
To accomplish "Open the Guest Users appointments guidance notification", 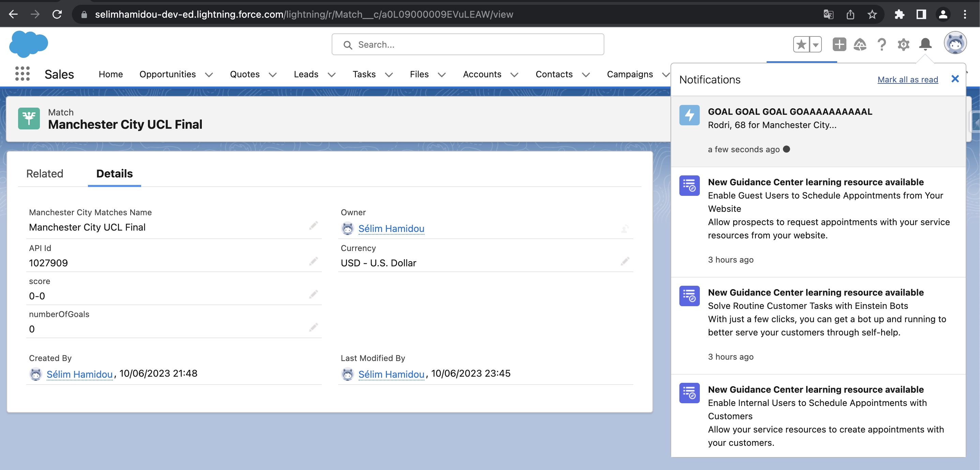I will pos(818,222).
